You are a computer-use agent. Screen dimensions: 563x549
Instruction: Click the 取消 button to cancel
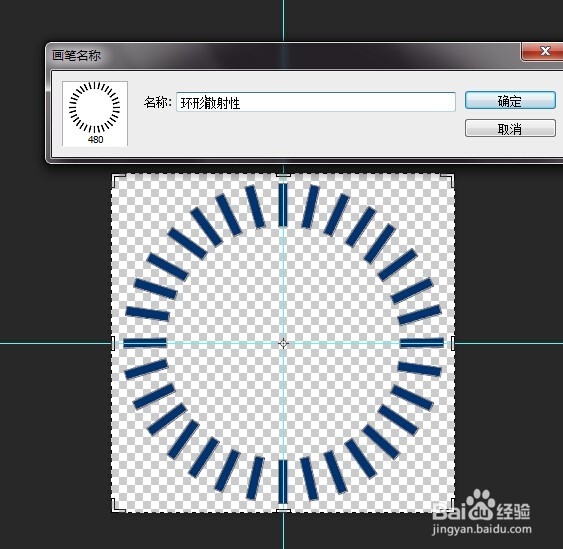[510, 128]
